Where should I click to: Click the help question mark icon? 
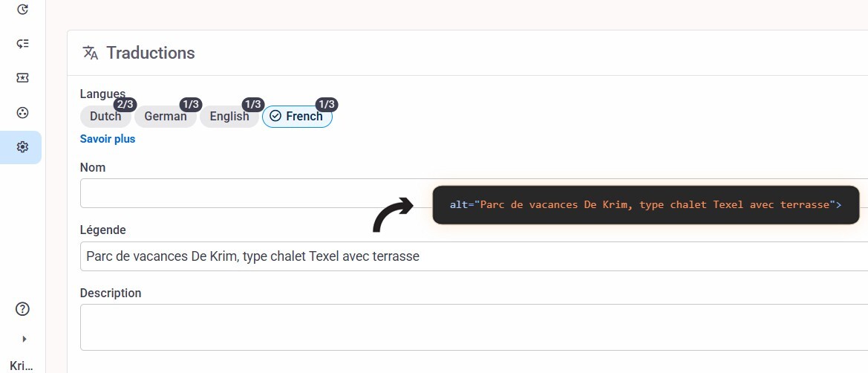pyautogui.click(x=22, y=309)
